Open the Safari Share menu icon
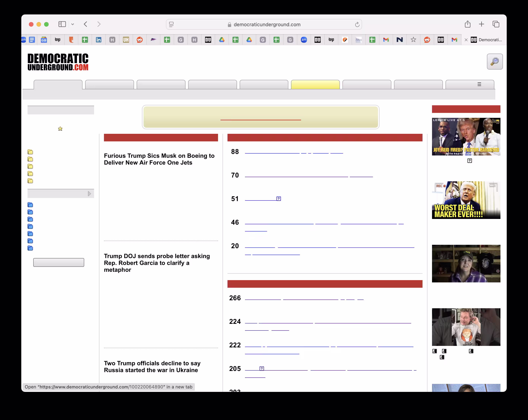This screenshot has width=528, height=420. coord(468,24)
